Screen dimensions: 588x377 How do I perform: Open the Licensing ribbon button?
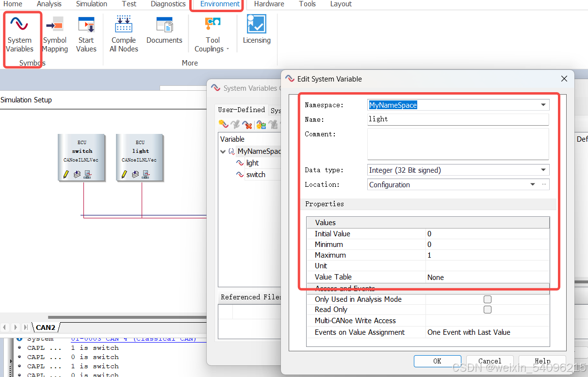click(257, 30)
